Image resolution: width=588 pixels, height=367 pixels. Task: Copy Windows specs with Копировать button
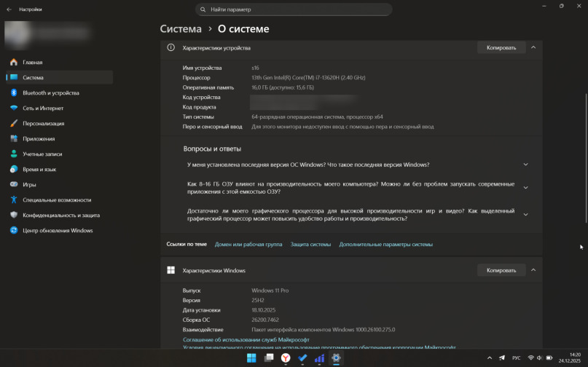tap(501, 270)
